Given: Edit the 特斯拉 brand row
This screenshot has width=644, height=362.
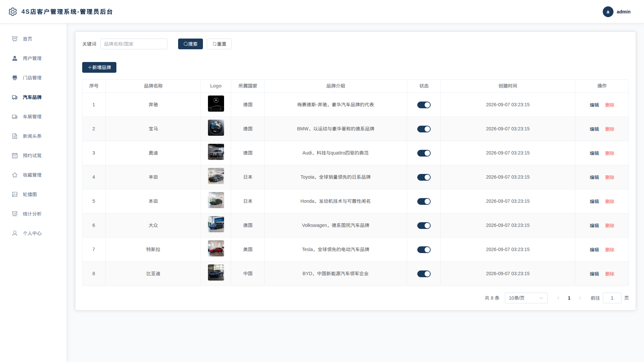Looking at the screenshot, I should 594,250.
